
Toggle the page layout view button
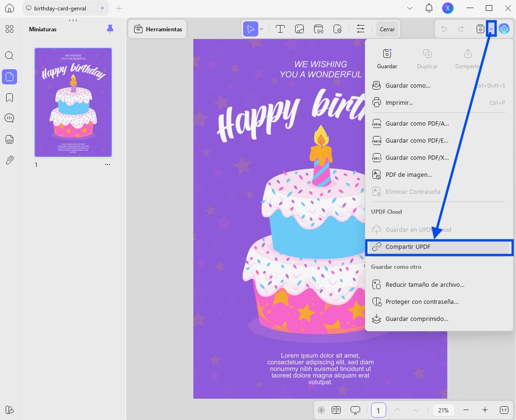(x=336, y=410)
